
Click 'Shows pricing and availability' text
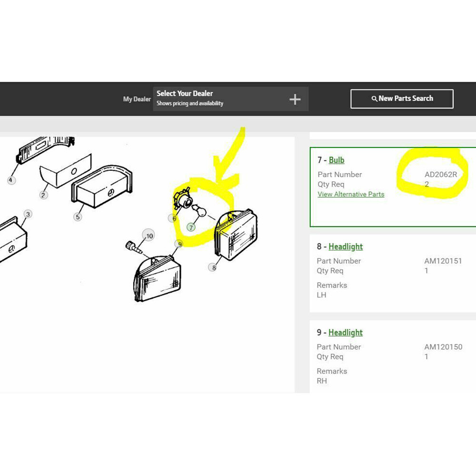click(x=190, y=103)
